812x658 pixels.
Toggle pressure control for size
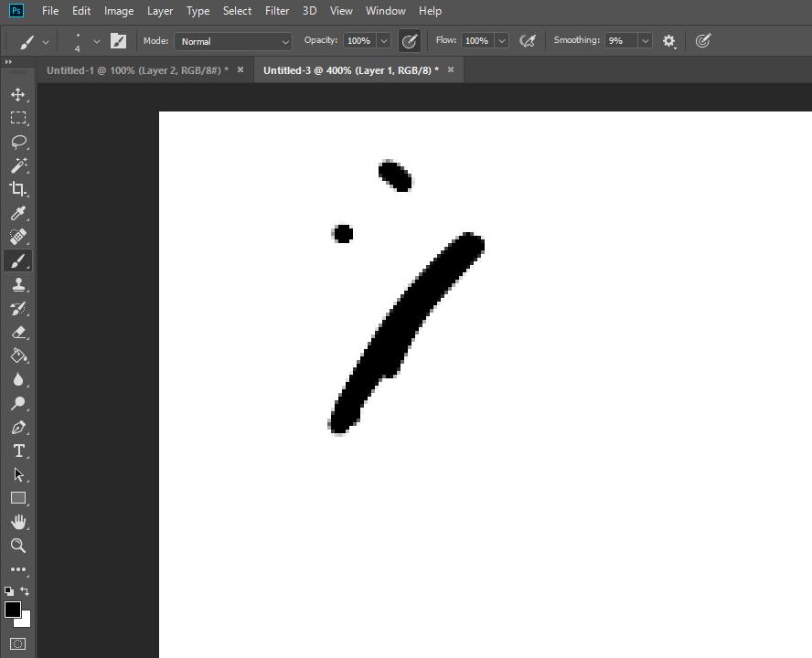[703, 41]
